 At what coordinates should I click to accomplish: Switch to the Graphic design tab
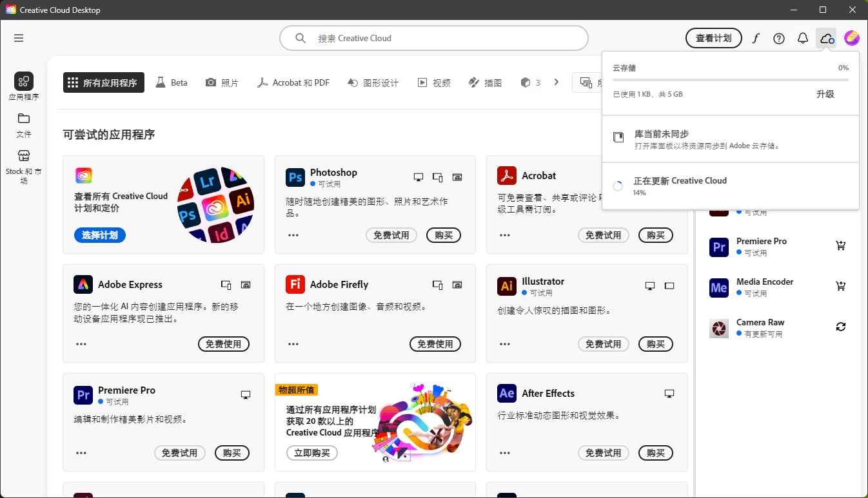coord(373,82)
